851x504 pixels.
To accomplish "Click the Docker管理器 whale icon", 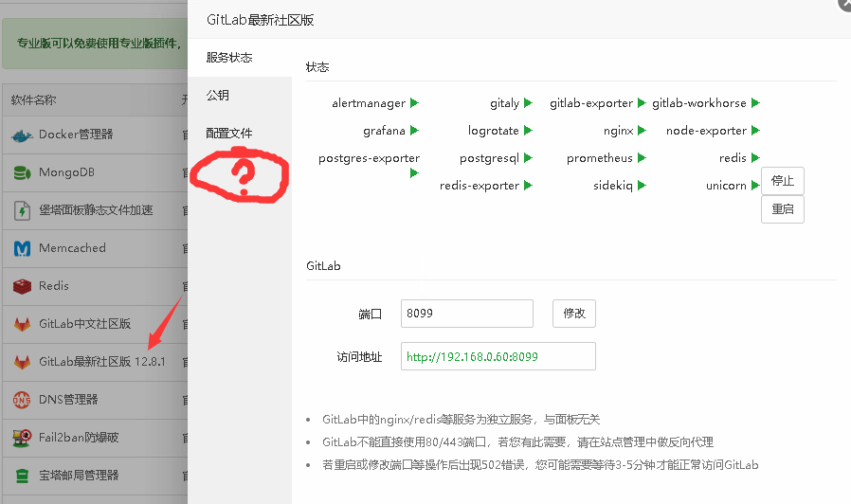I will (22, 135).
